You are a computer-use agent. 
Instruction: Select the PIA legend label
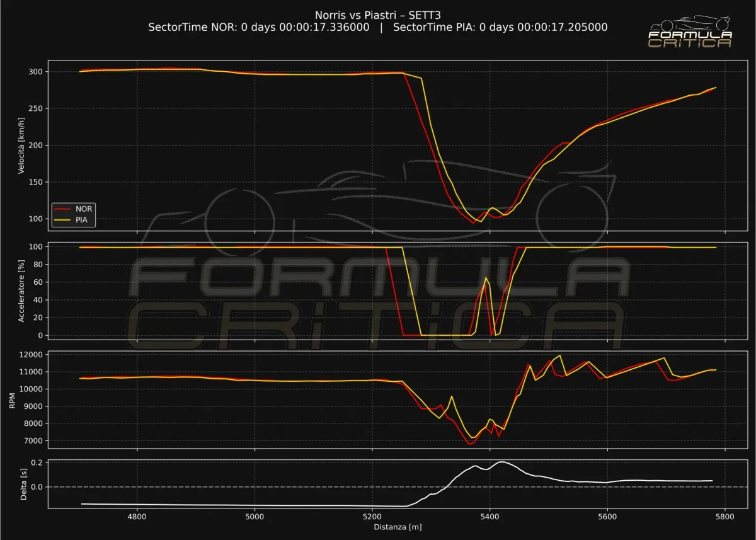pyautogui.click(x=83, y=220)
